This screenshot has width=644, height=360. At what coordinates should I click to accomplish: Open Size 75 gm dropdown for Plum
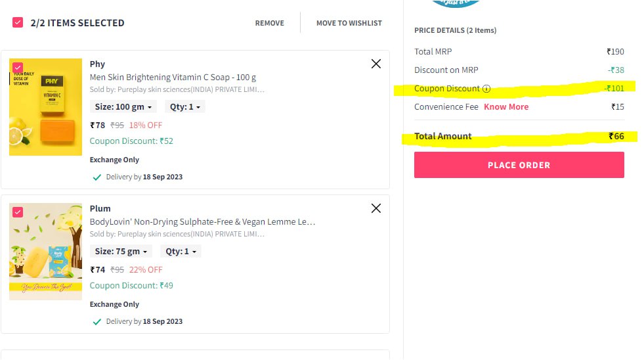coord(121,252)
